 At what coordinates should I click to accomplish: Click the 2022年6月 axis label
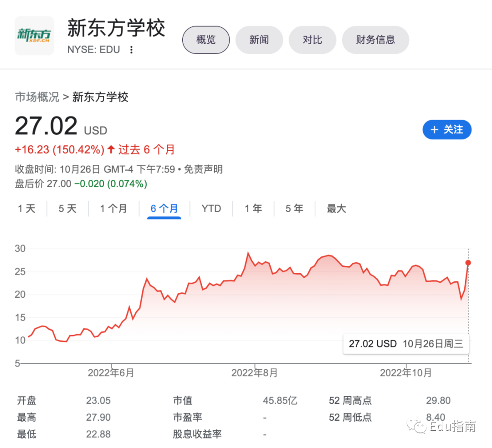pos(111,373)
